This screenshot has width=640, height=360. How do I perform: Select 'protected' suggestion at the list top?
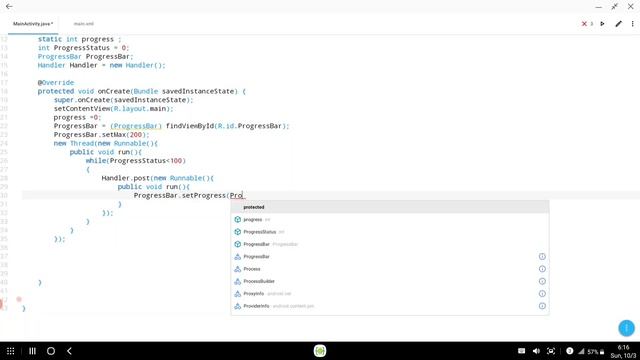coord(390,207)
